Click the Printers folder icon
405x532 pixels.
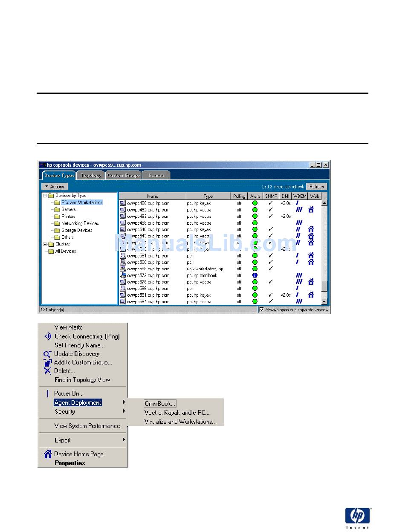pyautogui.click(x=57, y=217)
